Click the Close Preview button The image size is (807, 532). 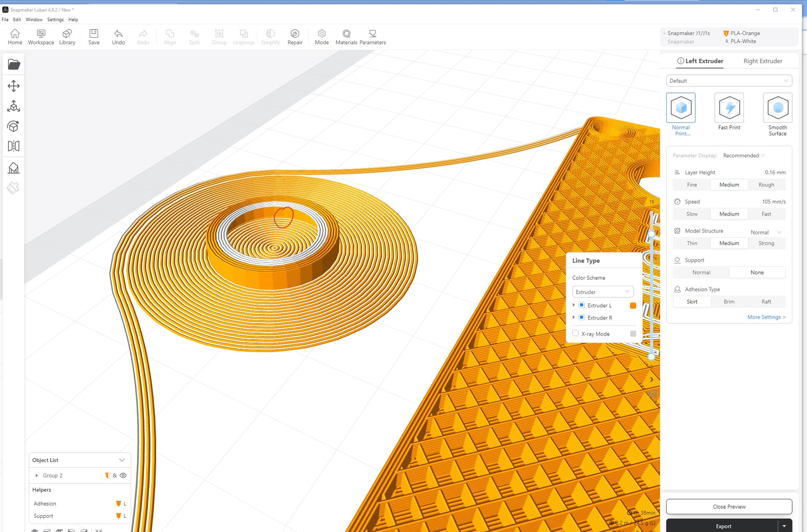click(728, 506)
